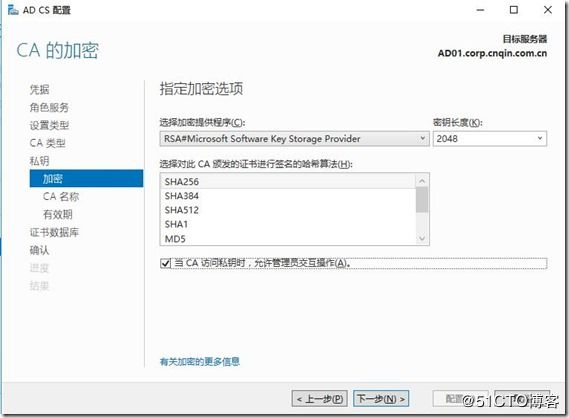Select the 设置类型 step

49,125
